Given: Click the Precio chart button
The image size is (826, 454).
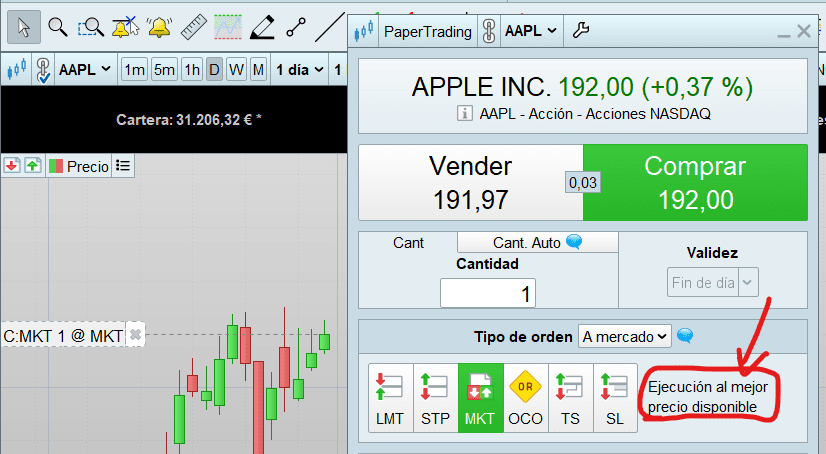Looking at the screenshot, I should 79,166.
